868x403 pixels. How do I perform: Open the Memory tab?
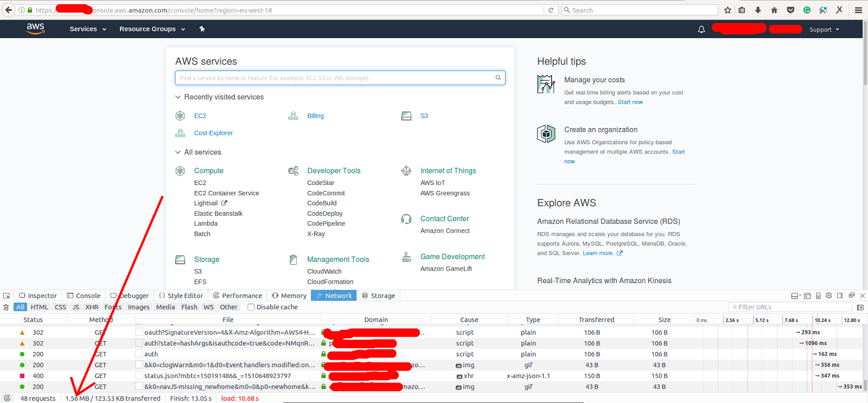[289, 296]
